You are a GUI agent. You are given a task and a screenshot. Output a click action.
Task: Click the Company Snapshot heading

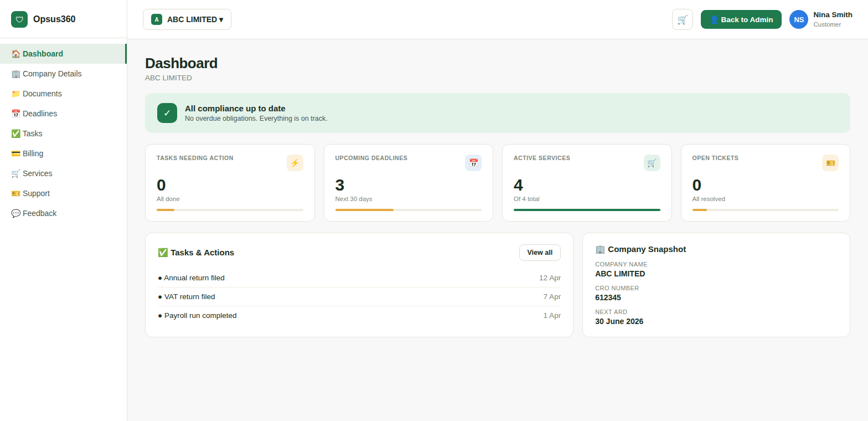[640, 249]
